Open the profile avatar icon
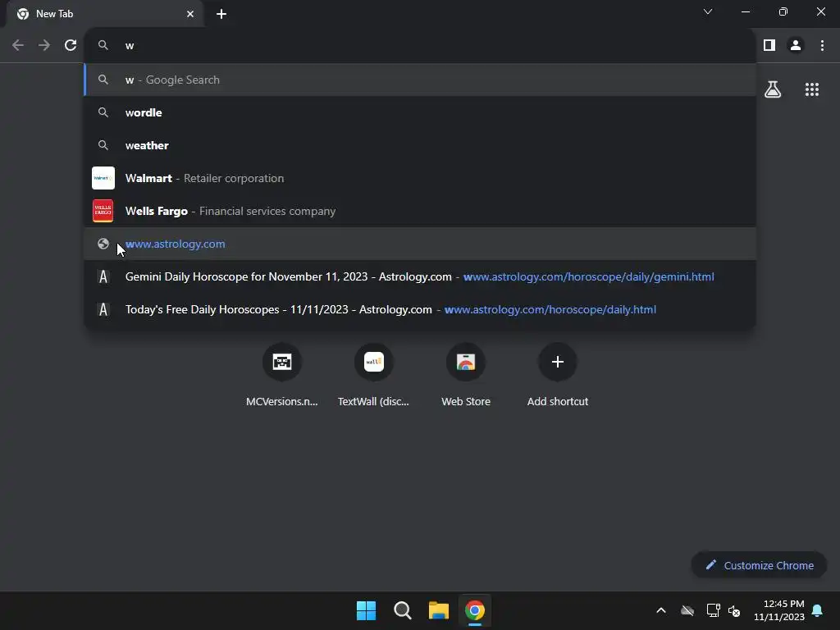This screenshot has height=630, width=840. [796, 45]
